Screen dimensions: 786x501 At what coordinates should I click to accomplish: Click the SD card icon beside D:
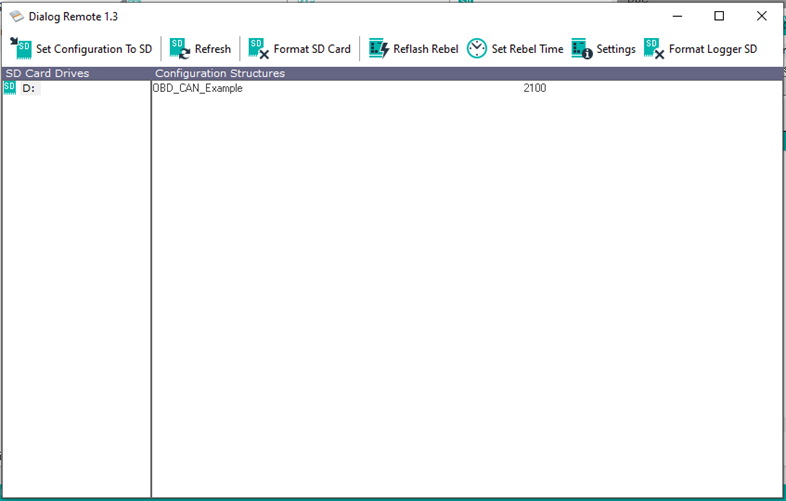(10, 88)
